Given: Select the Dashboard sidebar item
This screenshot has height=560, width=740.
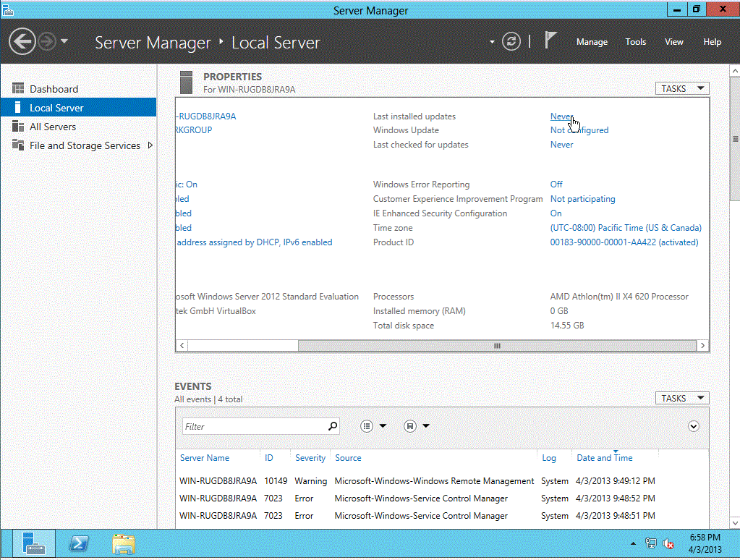Looking at the screenshot, I should (54, 89).
